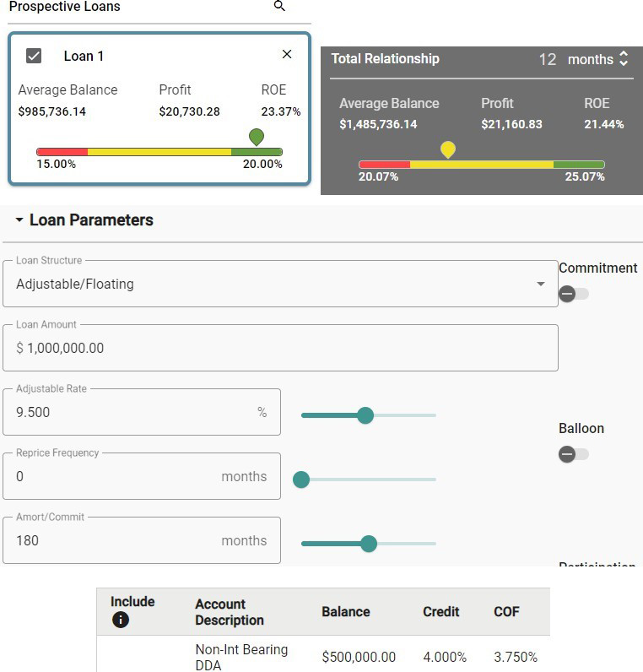The image size is (643, 672).
Task: Focus the Adjustable Rate percent field
Action: (x=135, y=413)
